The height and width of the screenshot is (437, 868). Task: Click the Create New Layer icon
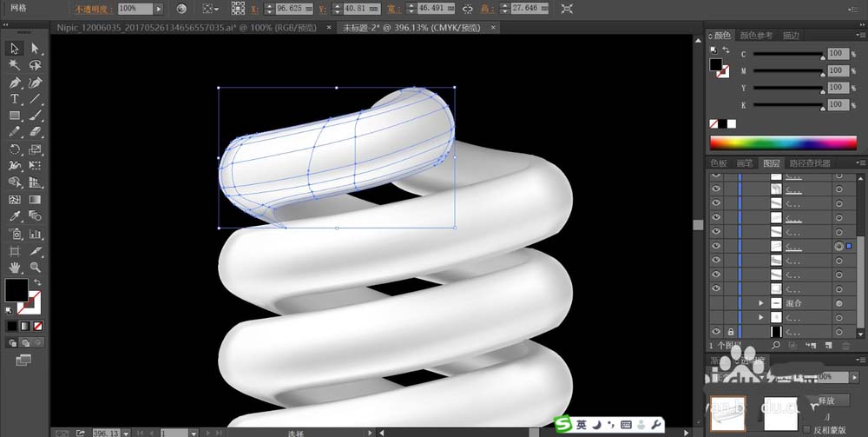[828, 345]
